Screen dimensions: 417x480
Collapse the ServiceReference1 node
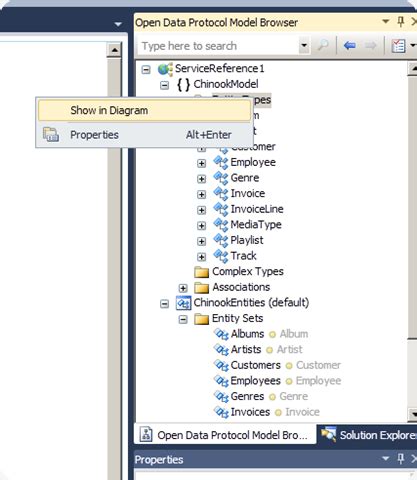tap(146, 70)
